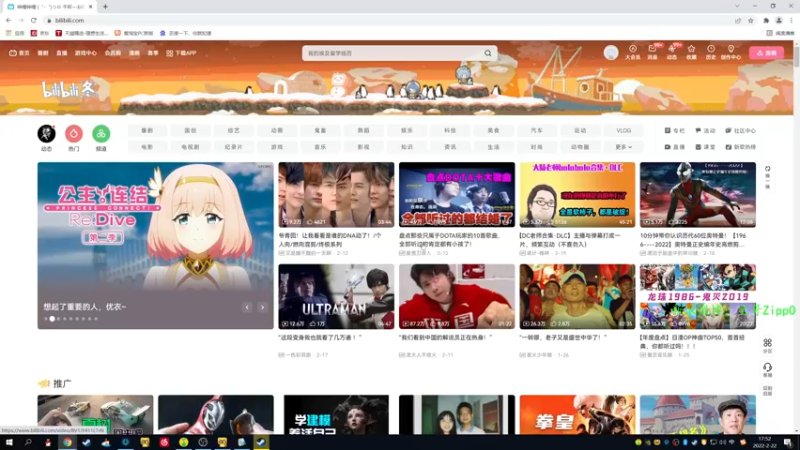Open the 课堂 link
The height and width of the screenshot is (450, 800).
tap(706, 147)
